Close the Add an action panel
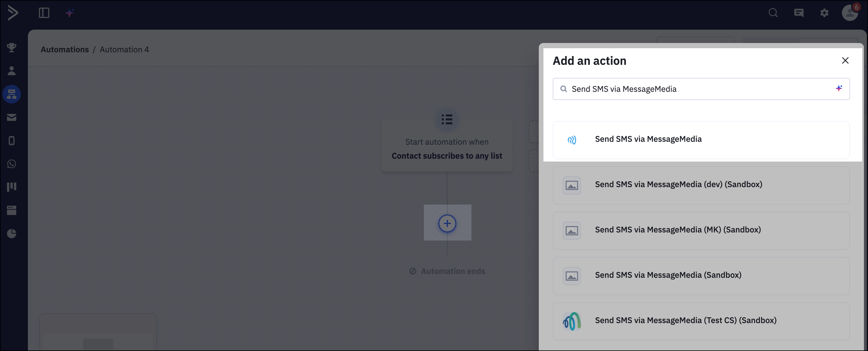The width and height of the screenshot is (868, 351). click(x=845, y=61)
